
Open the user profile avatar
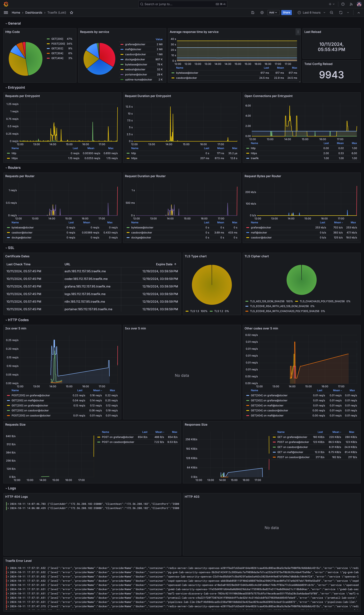359,4
